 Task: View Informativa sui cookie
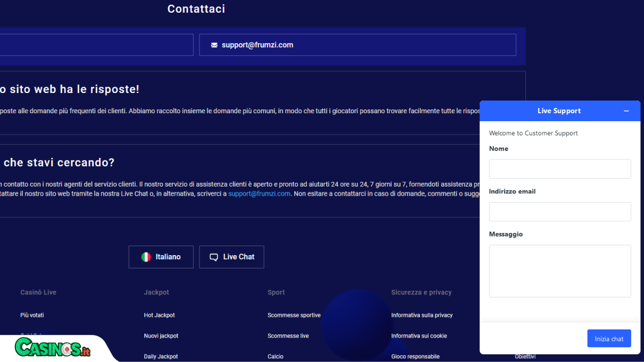[419, 336]
